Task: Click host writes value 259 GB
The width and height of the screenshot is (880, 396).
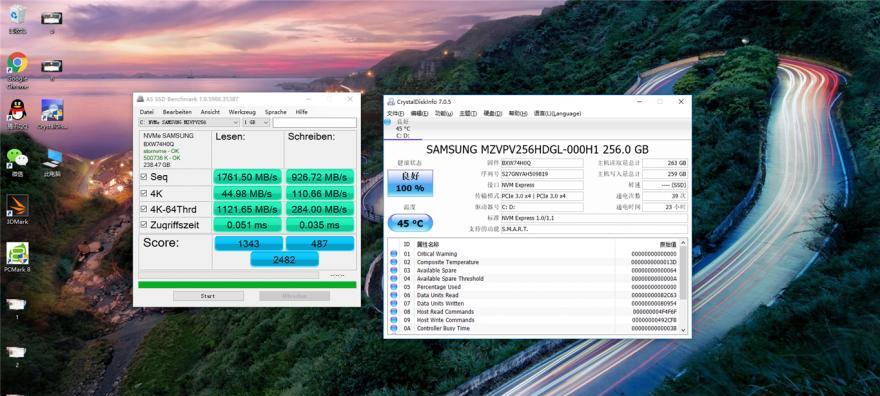Action: click(665, 174)
